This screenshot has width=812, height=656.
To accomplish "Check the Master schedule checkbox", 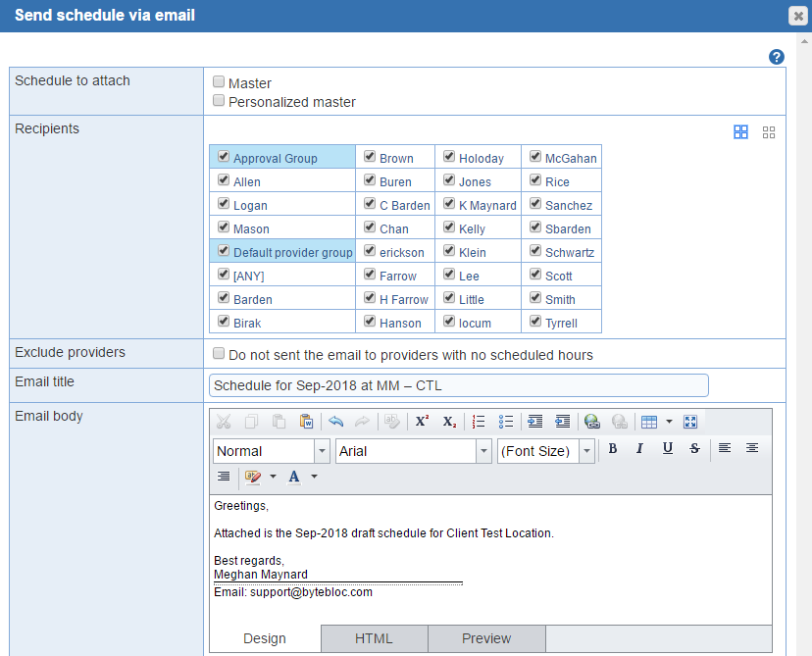I will click(219, 81).
